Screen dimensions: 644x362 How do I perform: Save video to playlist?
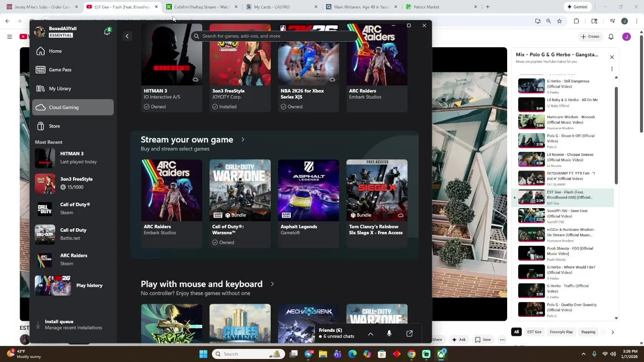pos(483,340)
